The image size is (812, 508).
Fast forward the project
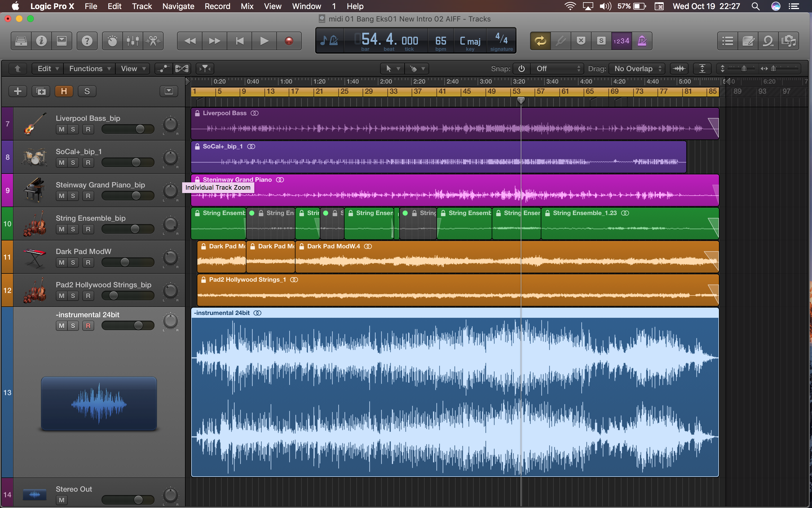point(215,41)
